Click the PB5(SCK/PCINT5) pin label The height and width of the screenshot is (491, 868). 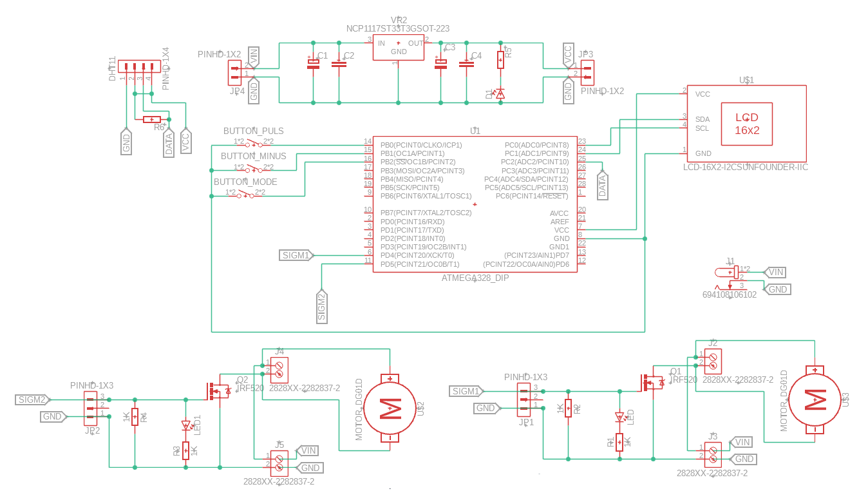coord(410,187)
